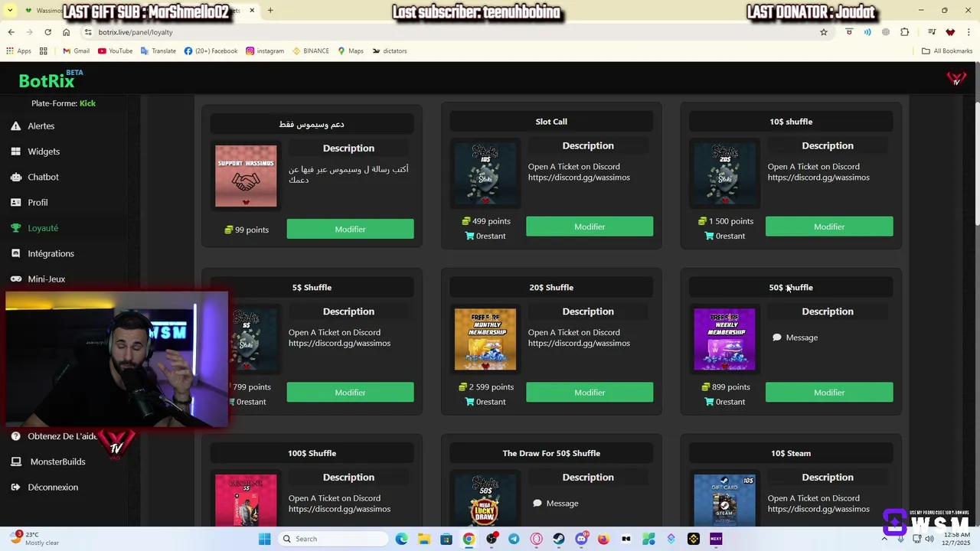Image resolution: width=980 pixels, height=551 pixels.
Task: Click the TV profile logo in header
Action: click(956, 78)
